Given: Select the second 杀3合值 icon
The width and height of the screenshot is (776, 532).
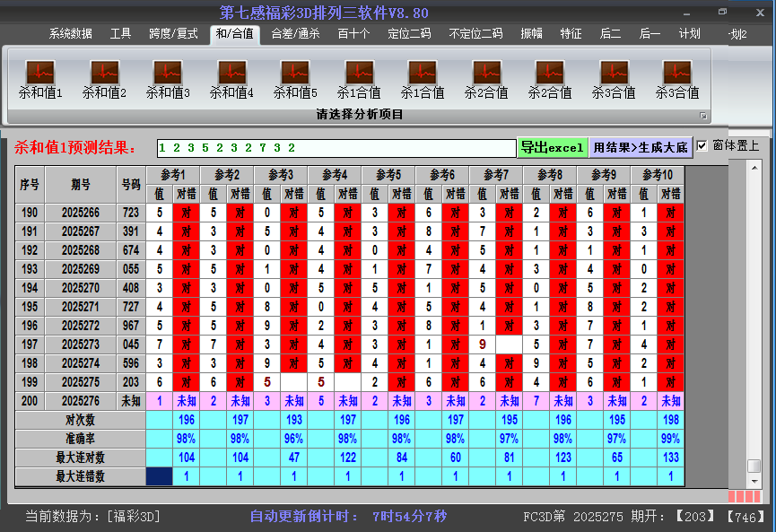Looking at the screenshot, I should [x=677, y=76].
